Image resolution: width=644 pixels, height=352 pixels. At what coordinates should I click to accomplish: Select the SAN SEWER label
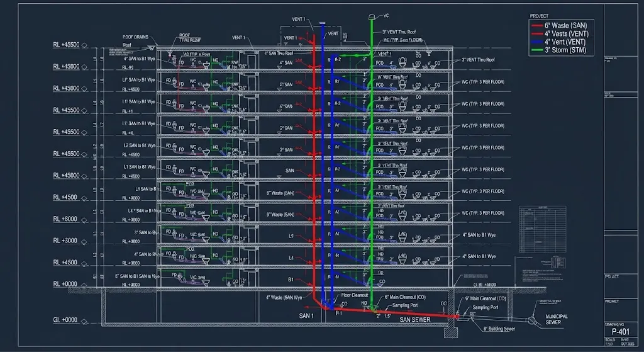415,319
